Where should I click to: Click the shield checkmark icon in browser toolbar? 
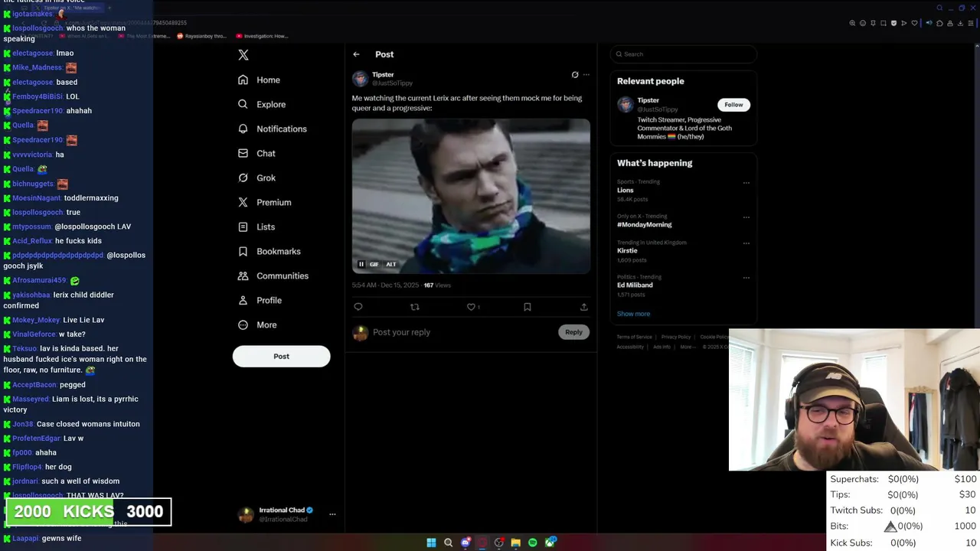893,23
